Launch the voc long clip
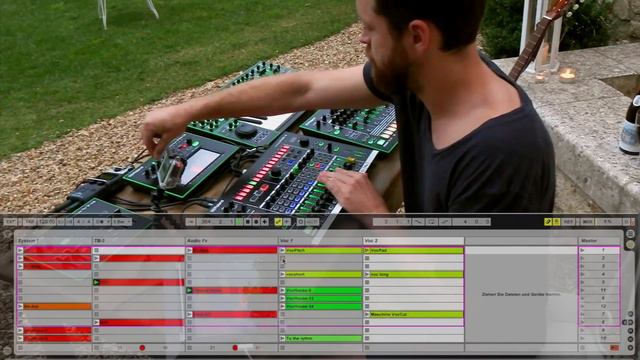This screenshot has width=640, height=360. point(367,274)
